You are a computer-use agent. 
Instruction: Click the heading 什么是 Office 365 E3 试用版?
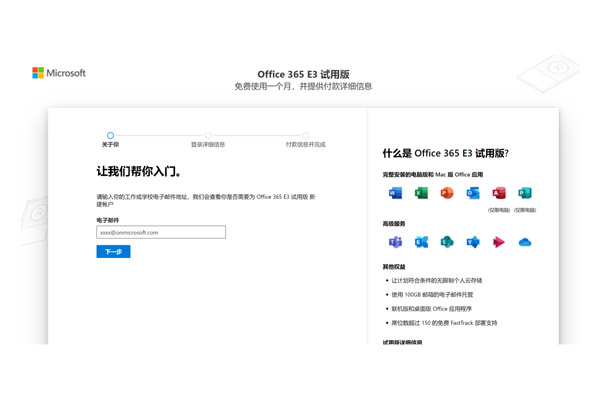pyautogui.click(x=446, y=153)
